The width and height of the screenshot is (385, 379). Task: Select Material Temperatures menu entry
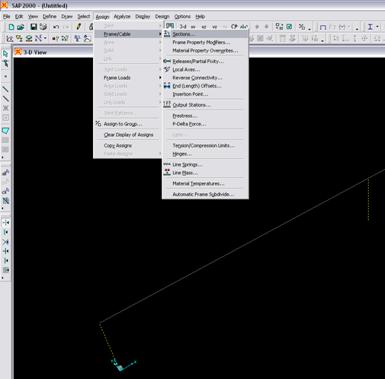click(205, 184)
